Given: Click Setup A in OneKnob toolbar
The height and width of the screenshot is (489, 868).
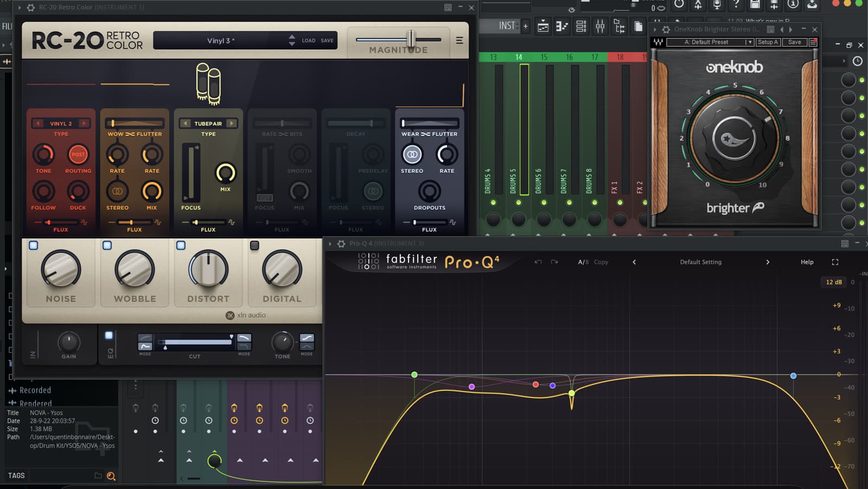Looking at the screenshot, I should click(768, 42).
